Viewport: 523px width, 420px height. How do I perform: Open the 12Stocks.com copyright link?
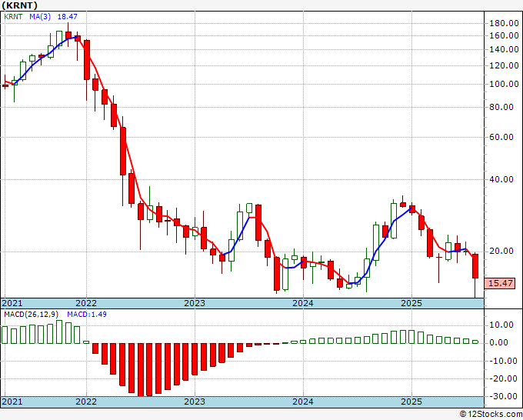(491, 415)
